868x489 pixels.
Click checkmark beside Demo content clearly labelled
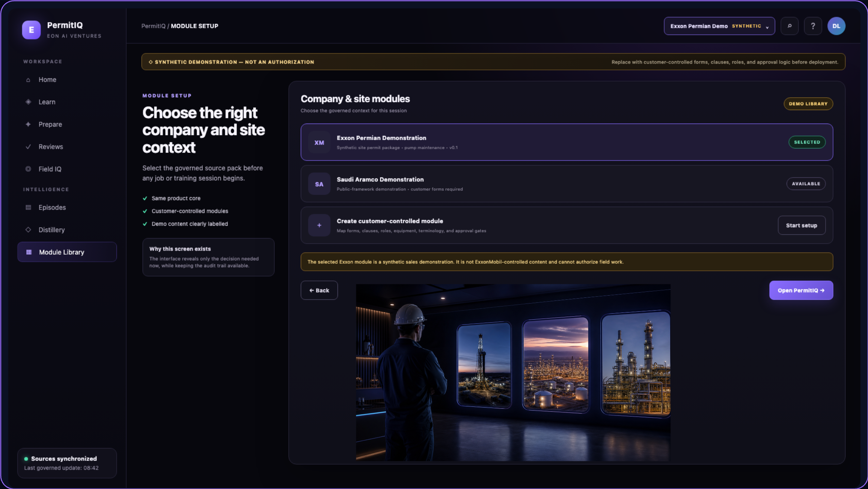click(145, 224)
